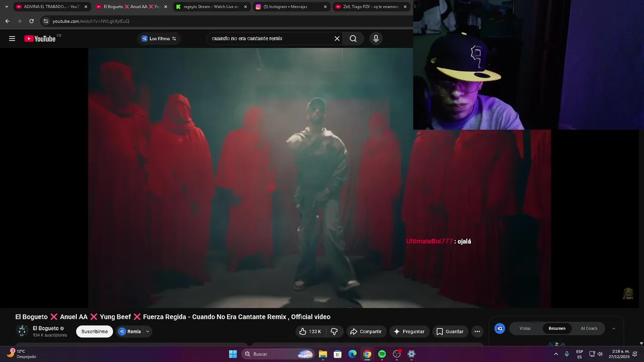
Task: Open network and volume quick settings
Action: coord(596,354)
